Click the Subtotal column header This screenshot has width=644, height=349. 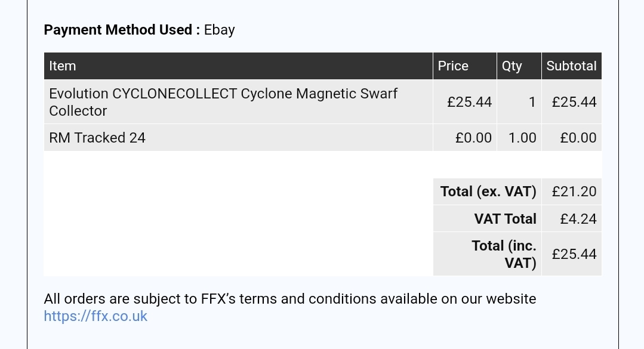tap(571, 66)
